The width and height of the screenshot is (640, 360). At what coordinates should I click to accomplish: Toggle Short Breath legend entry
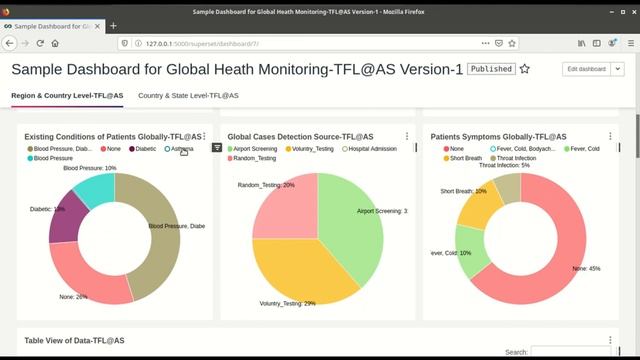pos(462,158)
